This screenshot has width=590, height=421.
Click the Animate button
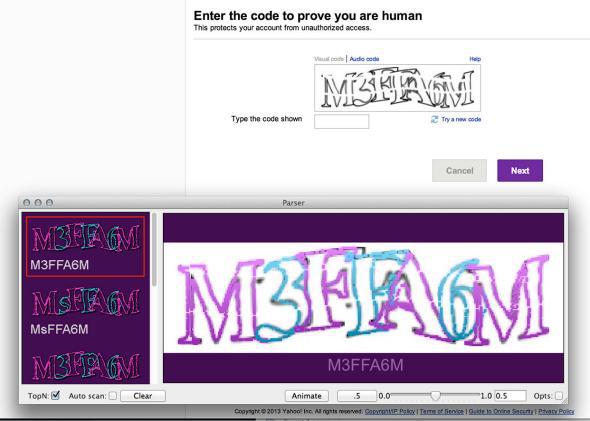point(306,396)
